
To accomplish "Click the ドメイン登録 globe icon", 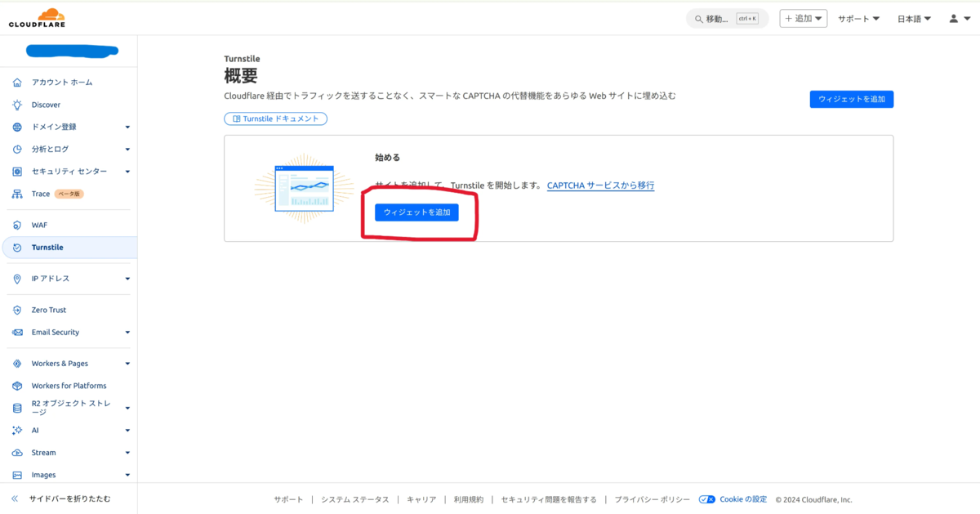I will pyautogui.click(x=17, y=127).
